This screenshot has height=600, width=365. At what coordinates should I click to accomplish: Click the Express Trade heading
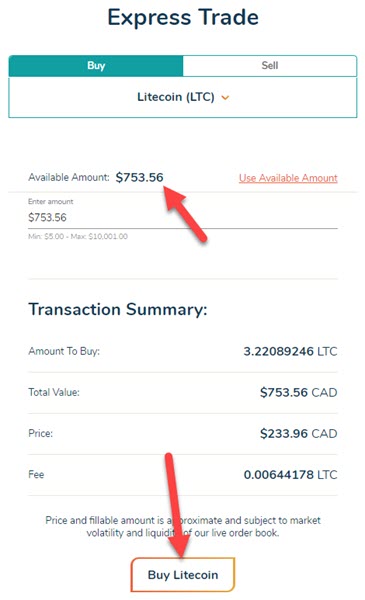coord(183,18)
